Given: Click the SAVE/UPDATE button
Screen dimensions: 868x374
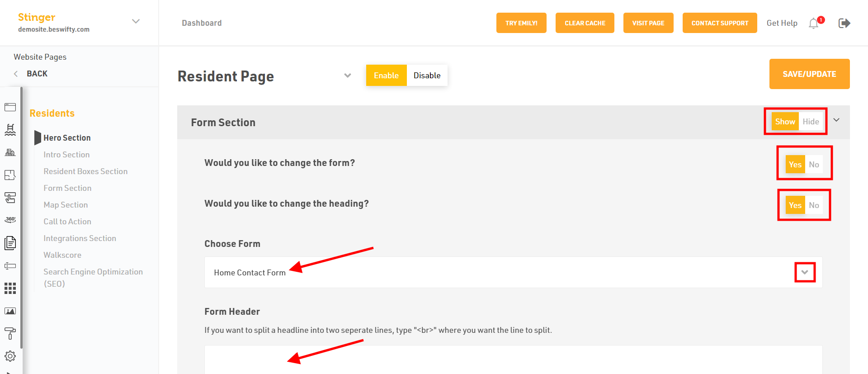Looking at the screenshot, I should pyautogui.click(x=809, y=74).
